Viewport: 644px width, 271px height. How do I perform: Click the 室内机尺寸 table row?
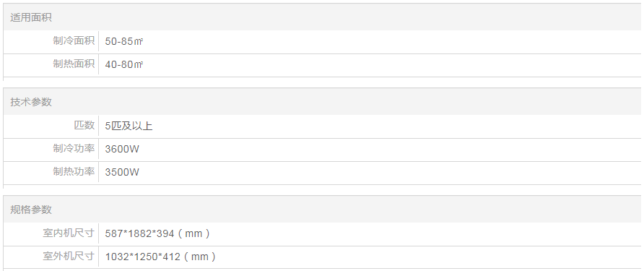pyautogui.click(x=322, y=234)
